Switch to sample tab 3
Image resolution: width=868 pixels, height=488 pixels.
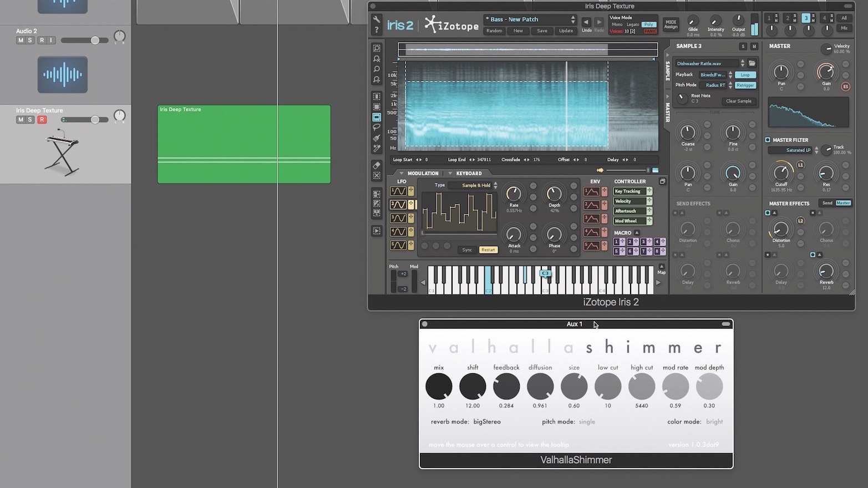click(806, 18)
